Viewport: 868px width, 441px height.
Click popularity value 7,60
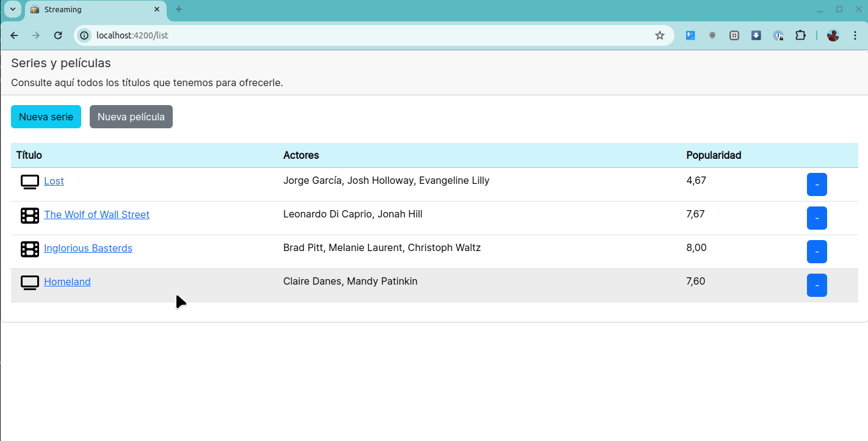pyautogui.click(x=696, y=281)
